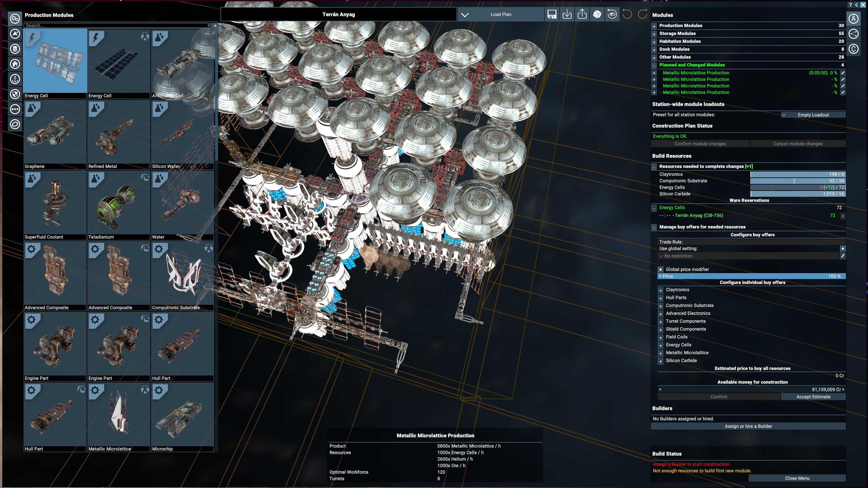
Task: Select the Storage Modules sidebar icon
Action: [x=15, y=49]
